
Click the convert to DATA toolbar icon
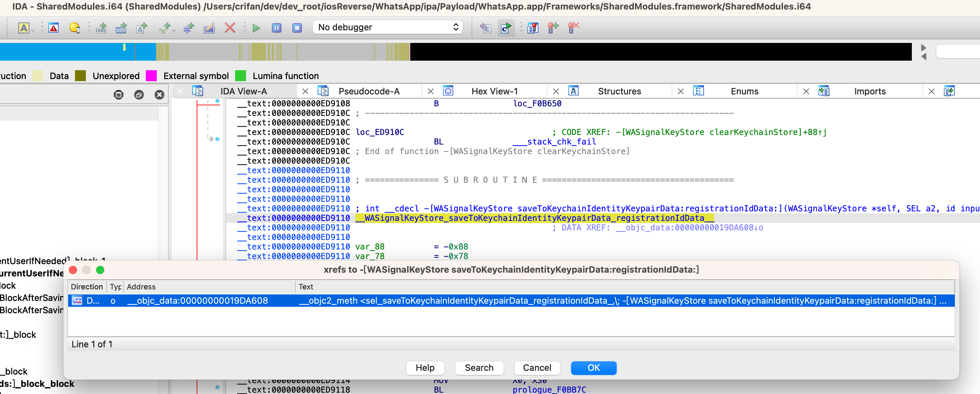(x=121, y=28)
